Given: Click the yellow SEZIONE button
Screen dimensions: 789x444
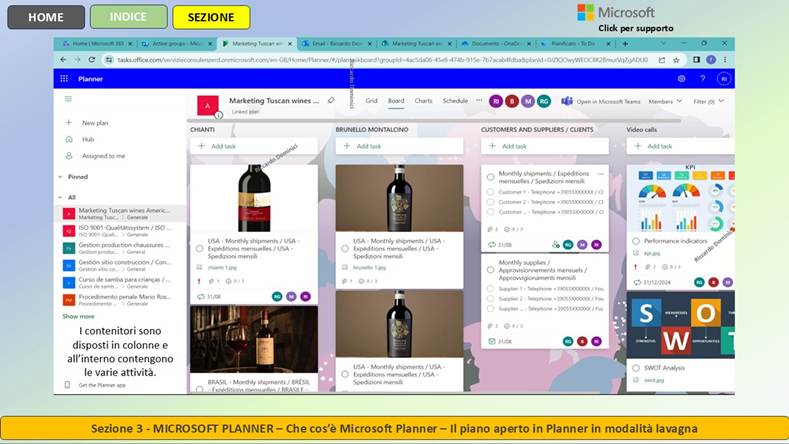Looking at the screenshot, I should [x=211, y=17].
